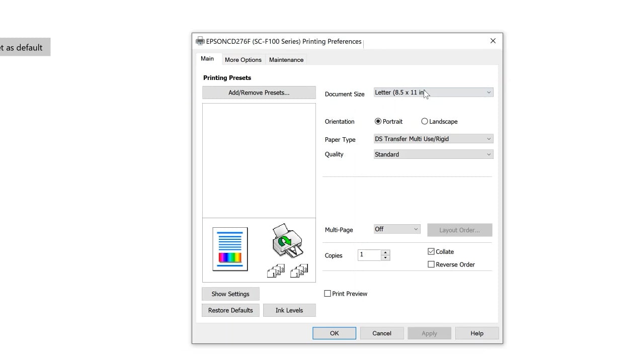644x362 pixels.
Task: Confirm with the OK button
Action: pyautogui.click(x=334, y=333)
